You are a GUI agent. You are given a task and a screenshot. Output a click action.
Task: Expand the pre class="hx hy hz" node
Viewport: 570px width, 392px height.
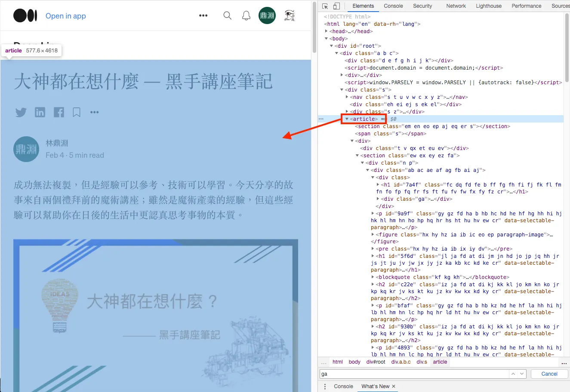[373, 249]
